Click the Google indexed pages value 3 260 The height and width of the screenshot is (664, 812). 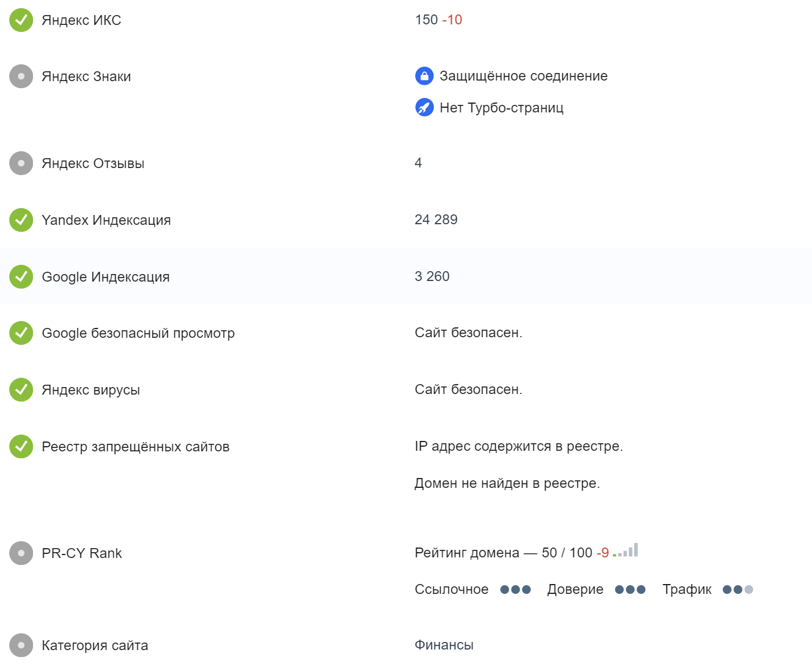pyautogui.click(x=432, y=276)
